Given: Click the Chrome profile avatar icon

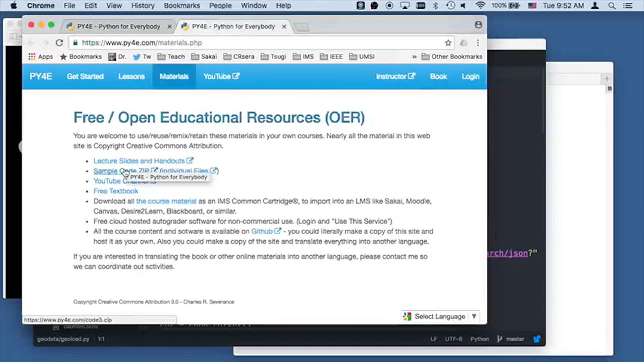Looking at the screenshot, I should [x=478, y=25].
